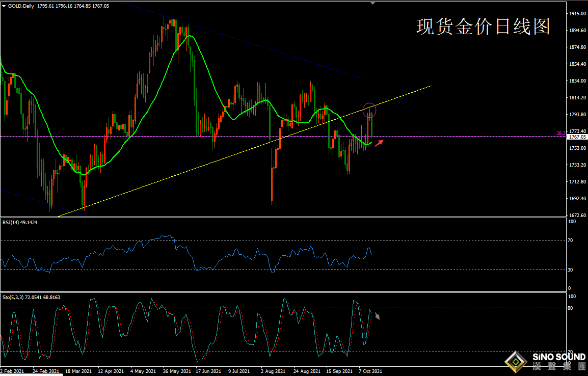
Task: Click the Stochastic 80 level scale label
Action: [x=572, y=308]
